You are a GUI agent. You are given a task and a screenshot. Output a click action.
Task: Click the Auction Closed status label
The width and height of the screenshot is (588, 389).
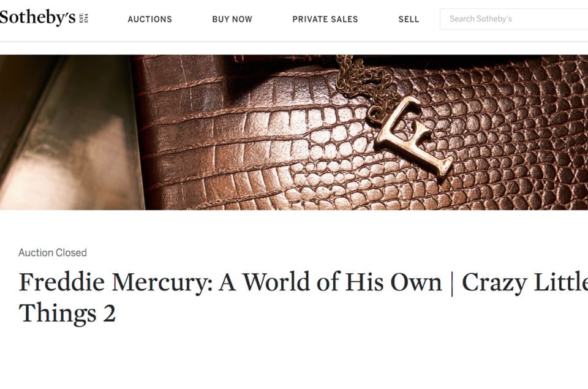53,252
